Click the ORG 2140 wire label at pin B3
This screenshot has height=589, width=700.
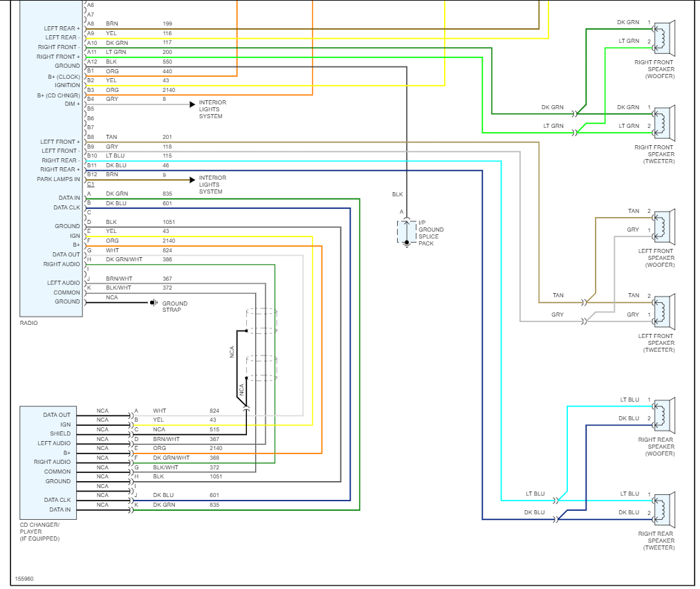click(140, 90)
